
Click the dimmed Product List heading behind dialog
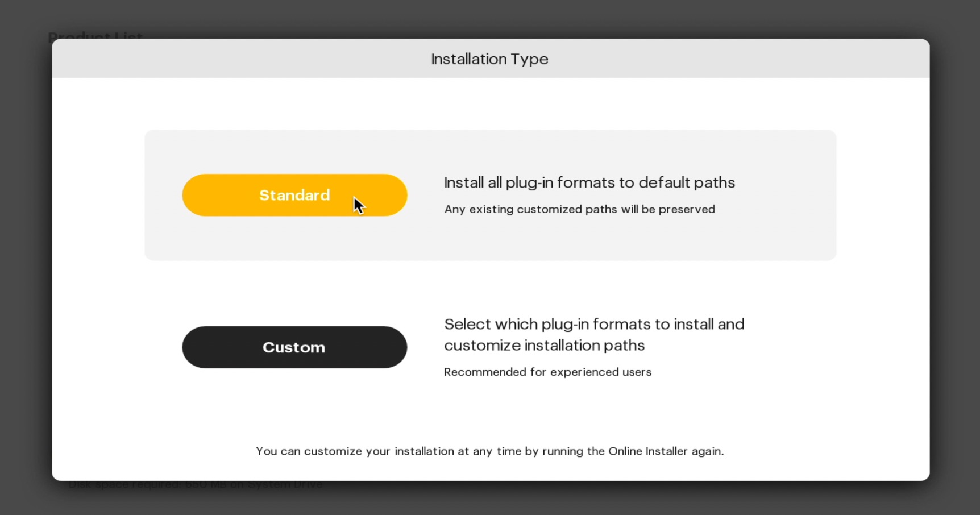click(95, 35)
